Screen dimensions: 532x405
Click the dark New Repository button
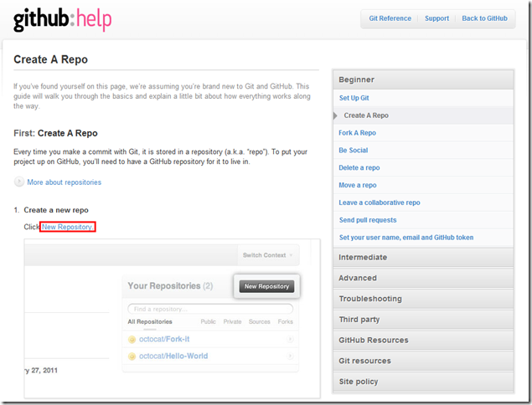(x=266, y=286)
